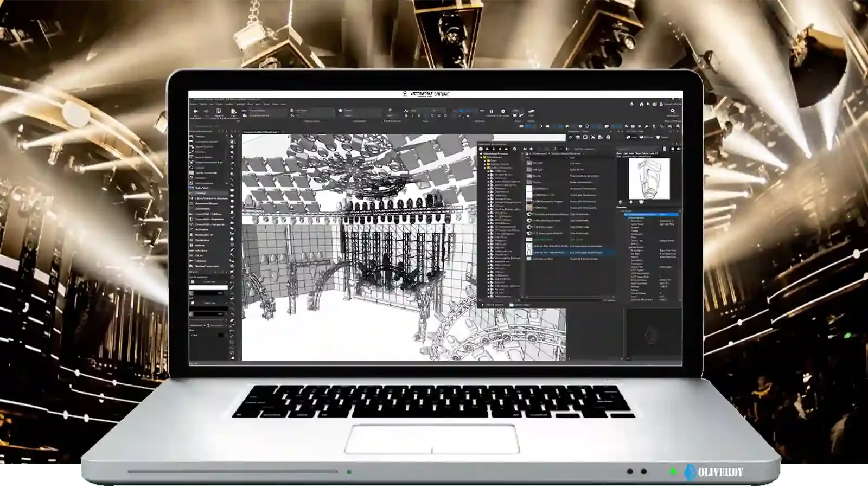Select the Text tool in the Basic palette

(x=232, y=158)
